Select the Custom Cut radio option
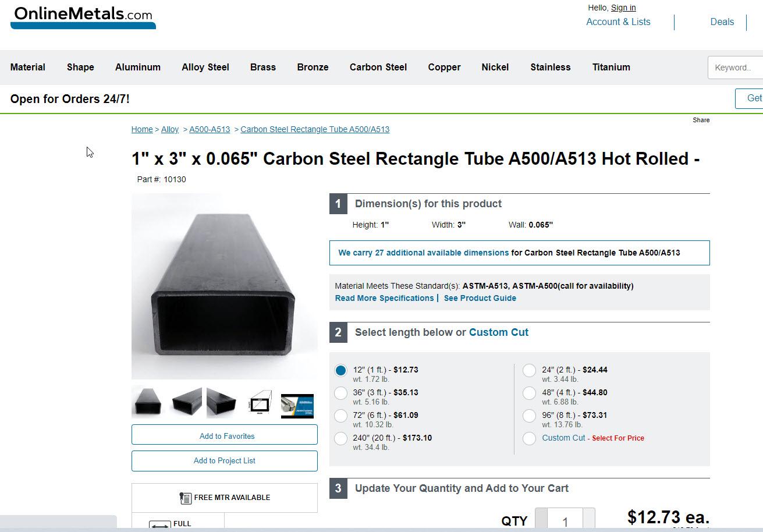 529,439
